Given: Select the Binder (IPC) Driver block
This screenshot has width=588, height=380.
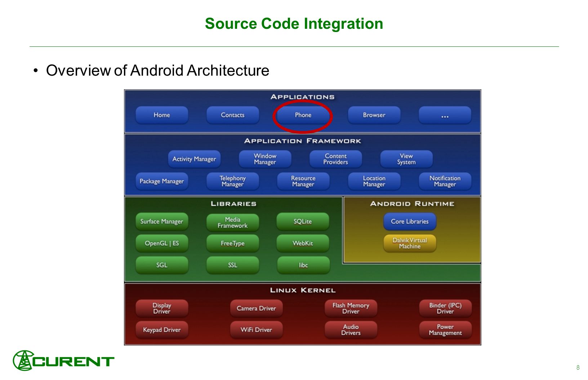Looking at the screenshot, I should coord(445,308).
